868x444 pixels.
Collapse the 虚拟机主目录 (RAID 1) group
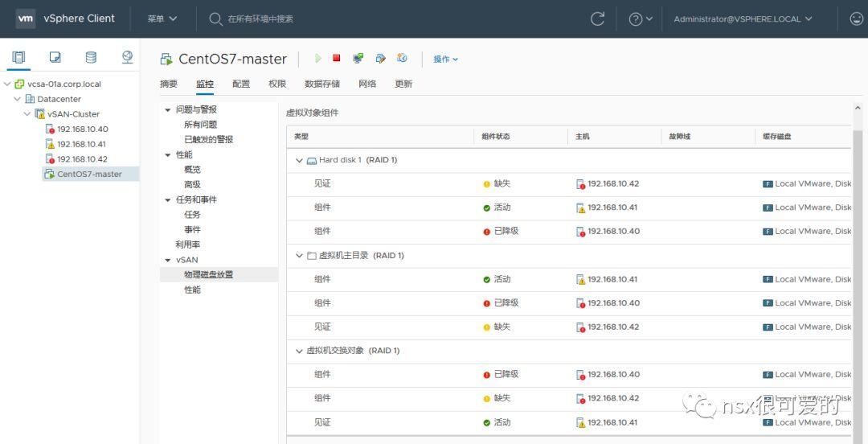pos(300,256)
